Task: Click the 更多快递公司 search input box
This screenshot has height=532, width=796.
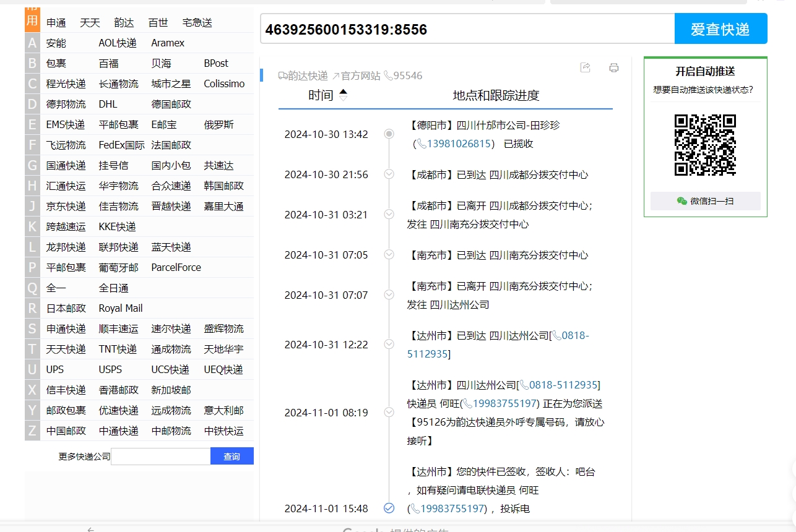Action: coord(160,457)
